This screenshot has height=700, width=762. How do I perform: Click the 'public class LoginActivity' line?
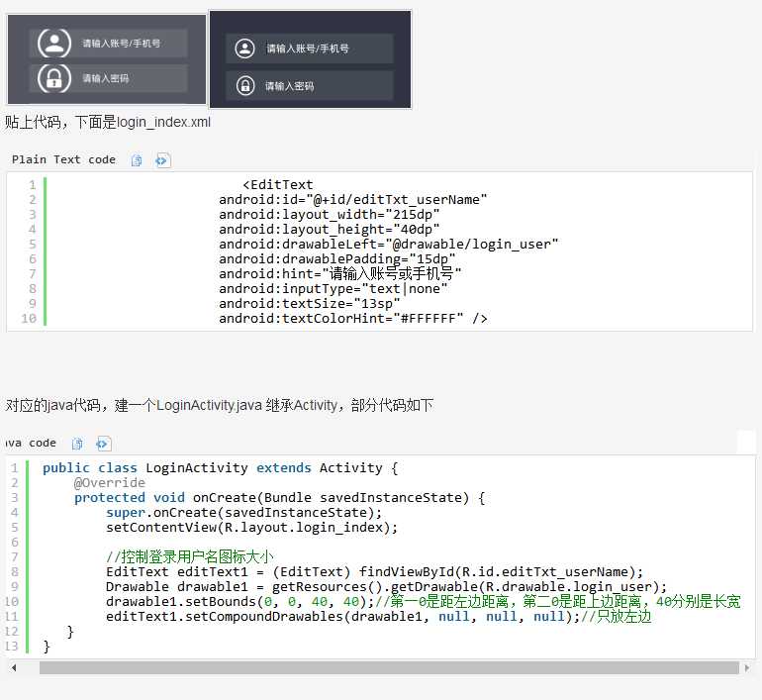220,467
